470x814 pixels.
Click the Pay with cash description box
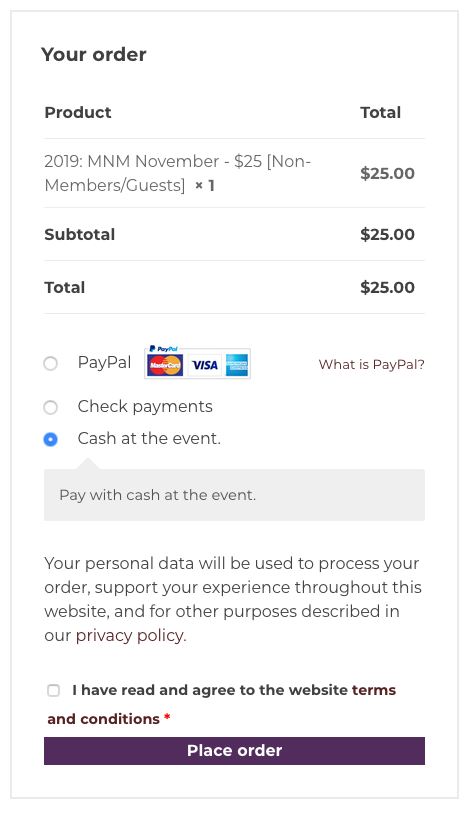(234, 495)
